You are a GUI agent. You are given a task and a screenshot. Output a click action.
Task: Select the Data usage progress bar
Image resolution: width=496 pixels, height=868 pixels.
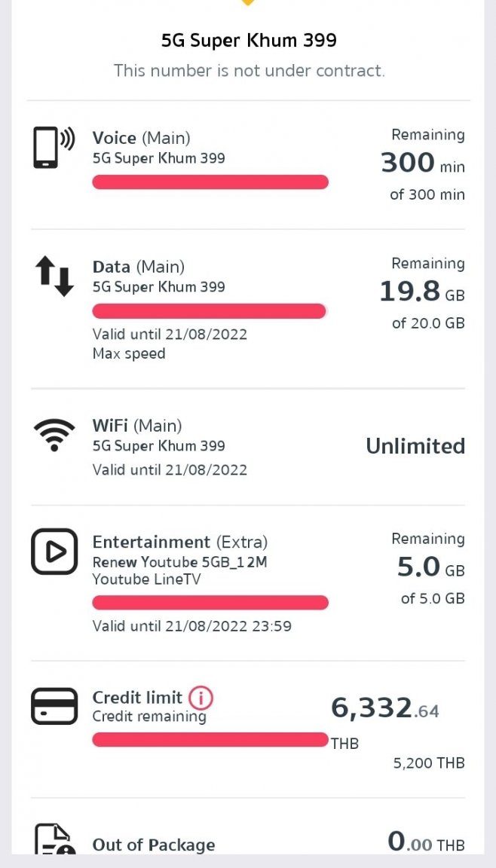tap(210, 311)
